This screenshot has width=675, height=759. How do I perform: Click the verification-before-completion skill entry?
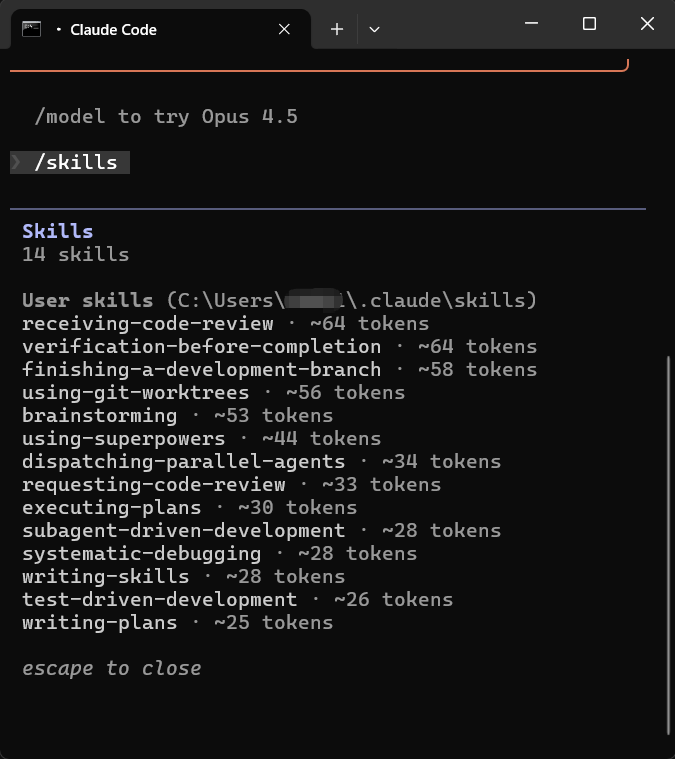click(x=202, y=346)
